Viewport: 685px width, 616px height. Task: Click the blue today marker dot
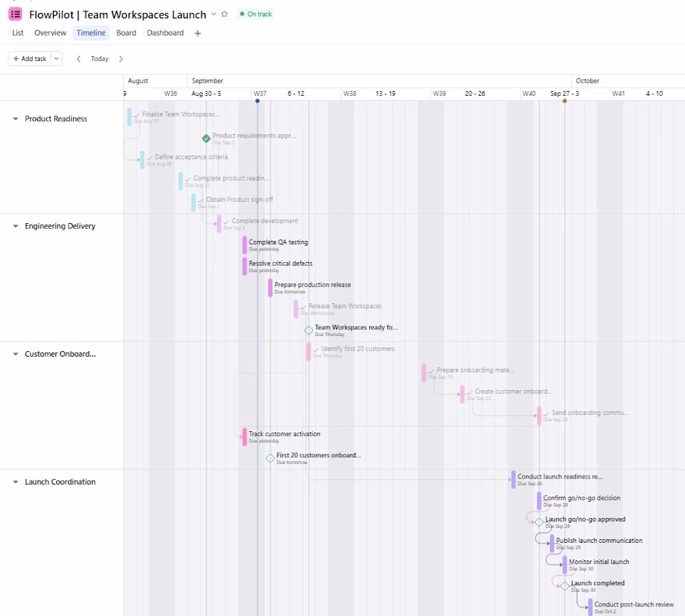258,101
